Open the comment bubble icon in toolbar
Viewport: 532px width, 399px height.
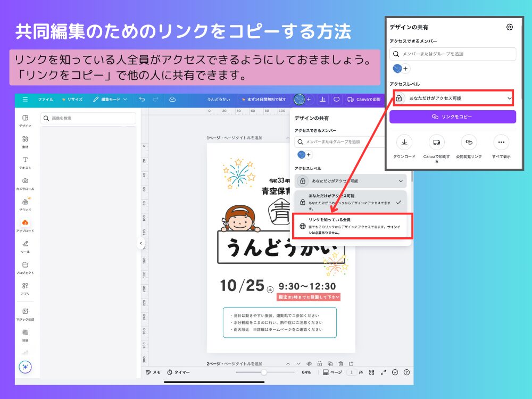[x=336, y=99]
